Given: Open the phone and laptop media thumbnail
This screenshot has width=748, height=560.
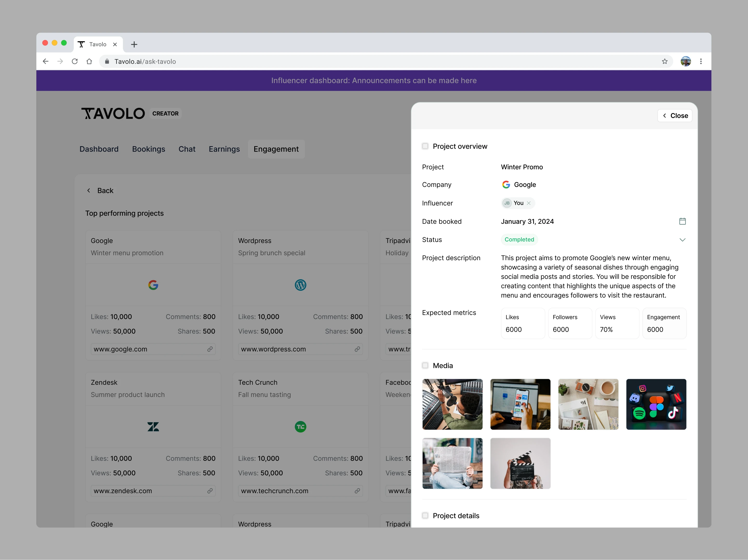Looking at the screenshot, I should tap(520, 404).
